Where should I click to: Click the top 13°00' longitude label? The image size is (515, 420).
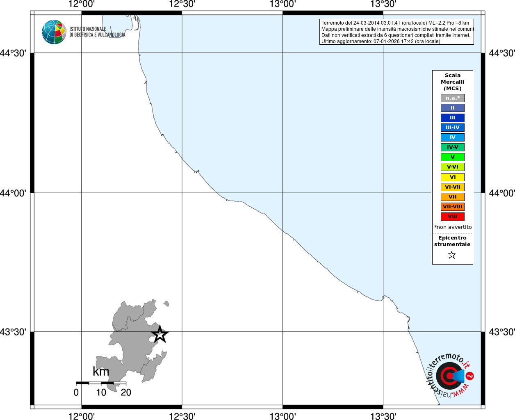(283, 5)
